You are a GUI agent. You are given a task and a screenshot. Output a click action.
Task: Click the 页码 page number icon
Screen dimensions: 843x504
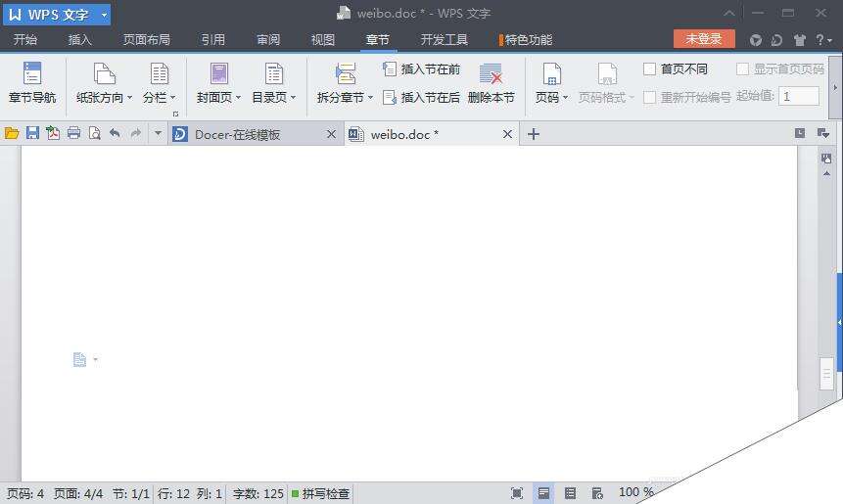pos(551,73)
